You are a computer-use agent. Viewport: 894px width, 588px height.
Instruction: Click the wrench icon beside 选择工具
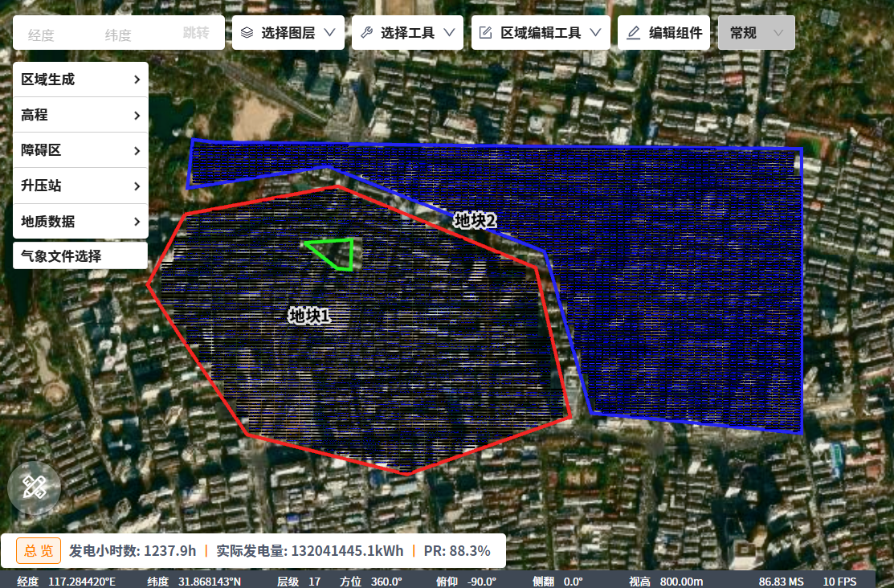[x=366, y=33]
